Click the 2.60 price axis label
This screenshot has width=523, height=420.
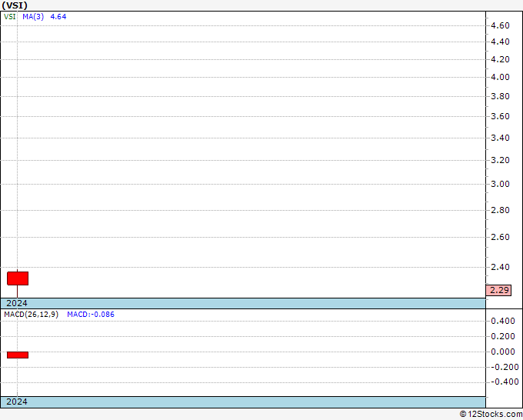coord(501,237)
